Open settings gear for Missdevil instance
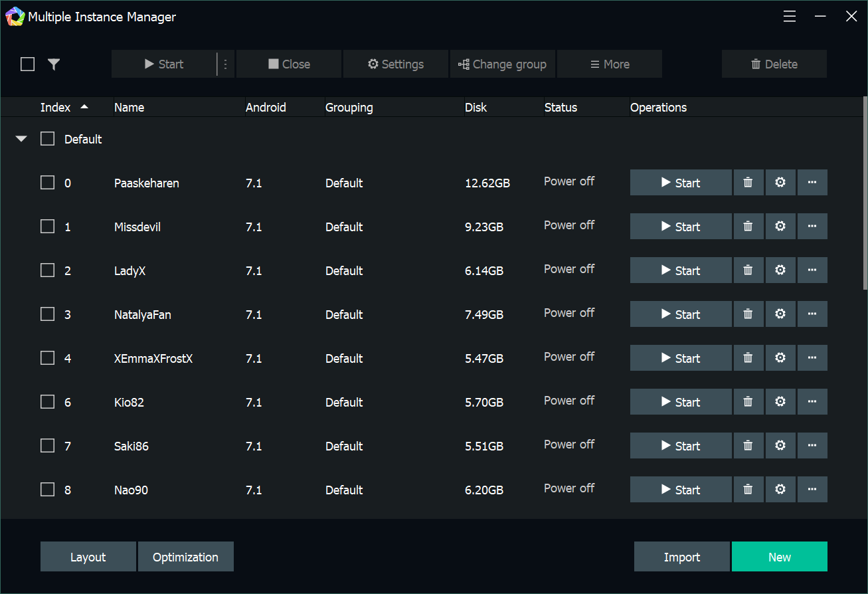This screenshot has width=868, height=594. coord(780,227)
